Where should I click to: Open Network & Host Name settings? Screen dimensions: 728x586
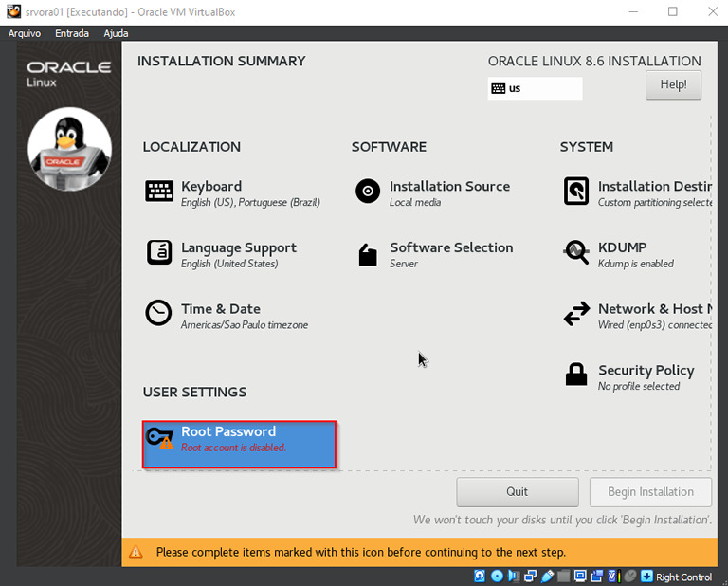click(x=637, y=316)
